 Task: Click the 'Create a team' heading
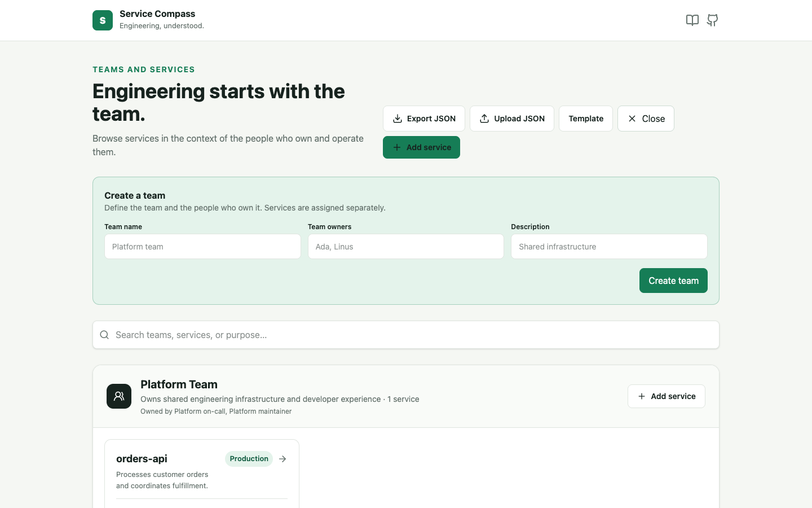point(135,195)
